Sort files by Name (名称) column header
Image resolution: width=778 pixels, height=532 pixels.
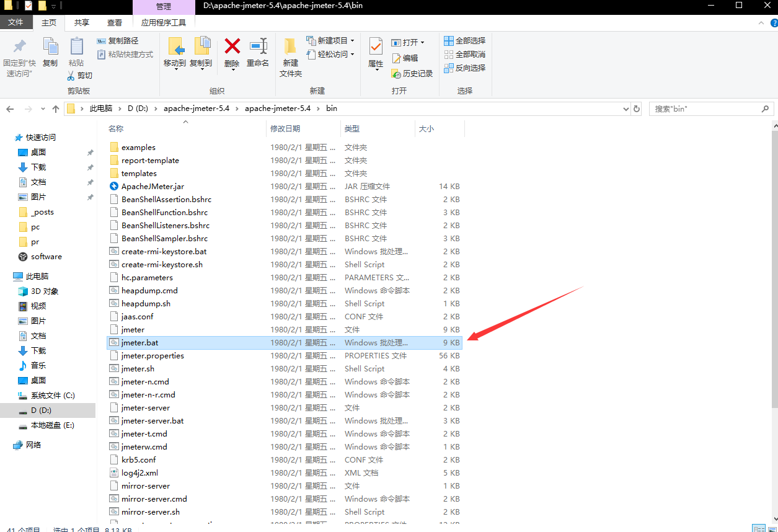click(116, 129)
